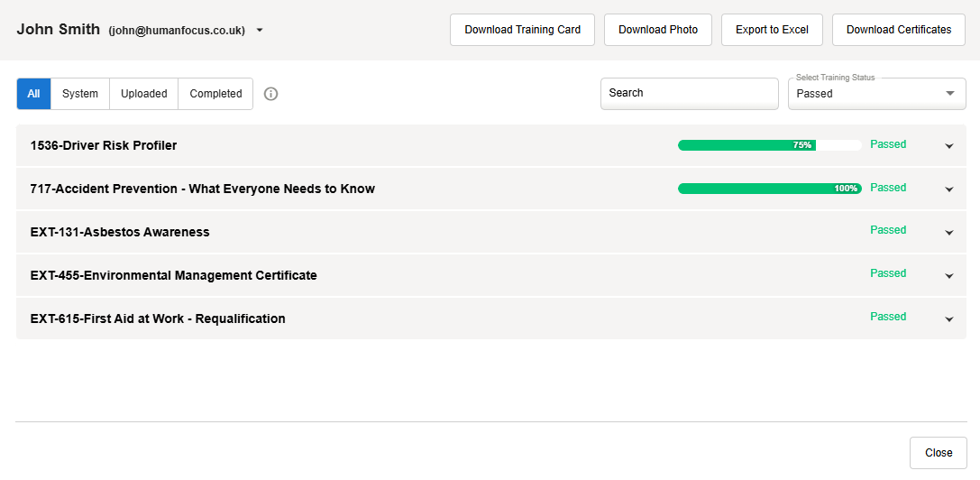
Task: Expand EXT-131-Asbestos Awareness row chevron
Action: point(948,233)
